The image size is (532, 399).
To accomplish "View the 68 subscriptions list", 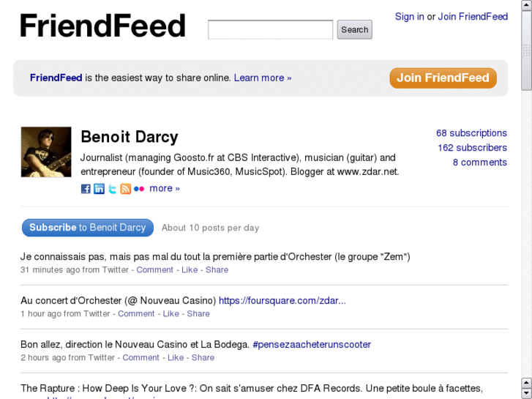I will coord(471,133).
